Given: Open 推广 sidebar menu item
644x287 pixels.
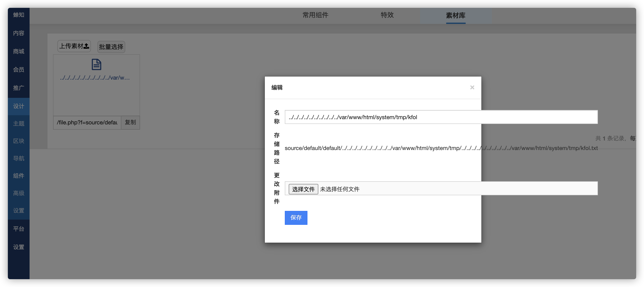Looking at the screenshot, I should point(18,88).
